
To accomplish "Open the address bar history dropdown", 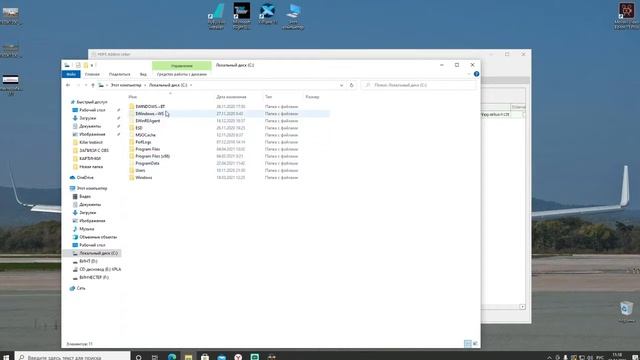I will (341, 85).
